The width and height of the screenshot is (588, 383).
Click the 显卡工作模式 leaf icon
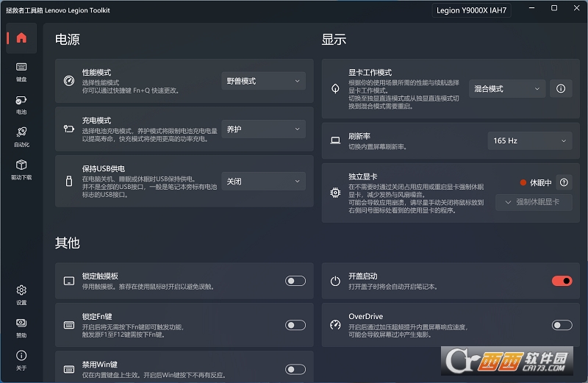[335, 88]
